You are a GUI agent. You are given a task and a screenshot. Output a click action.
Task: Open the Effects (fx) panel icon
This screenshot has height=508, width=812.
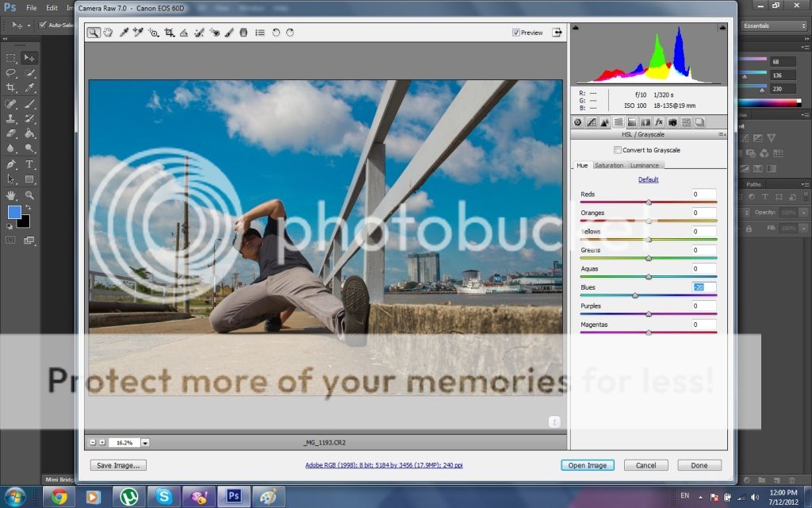(x=659, y=122)
